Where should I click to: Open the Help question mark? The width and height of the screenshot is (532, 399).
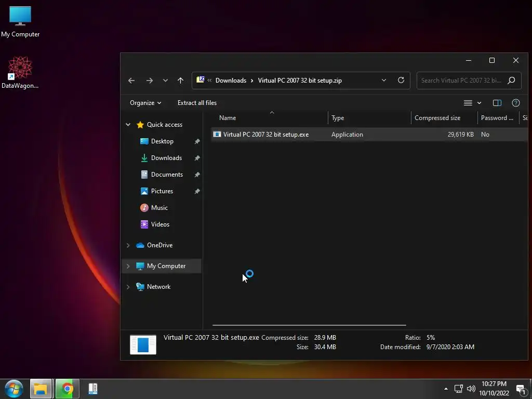[x=516, y=103]
